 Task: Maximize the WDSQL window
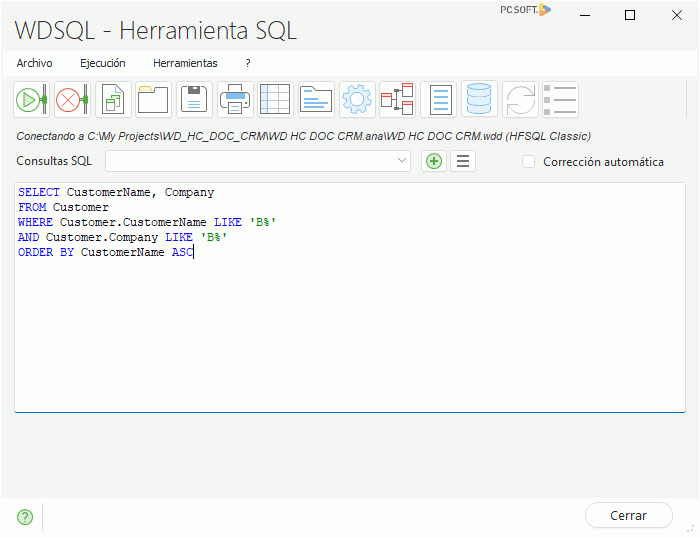(x=630, y=15)
